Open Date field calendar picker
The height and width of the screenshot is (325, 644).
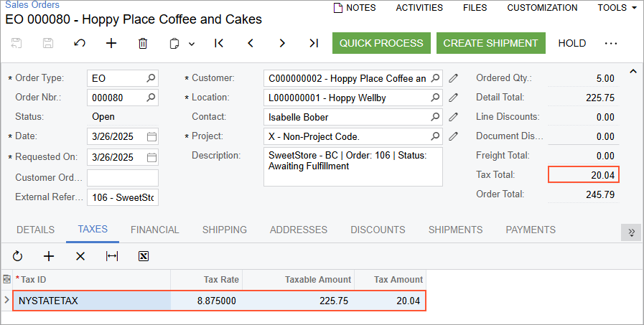point(151,136)
